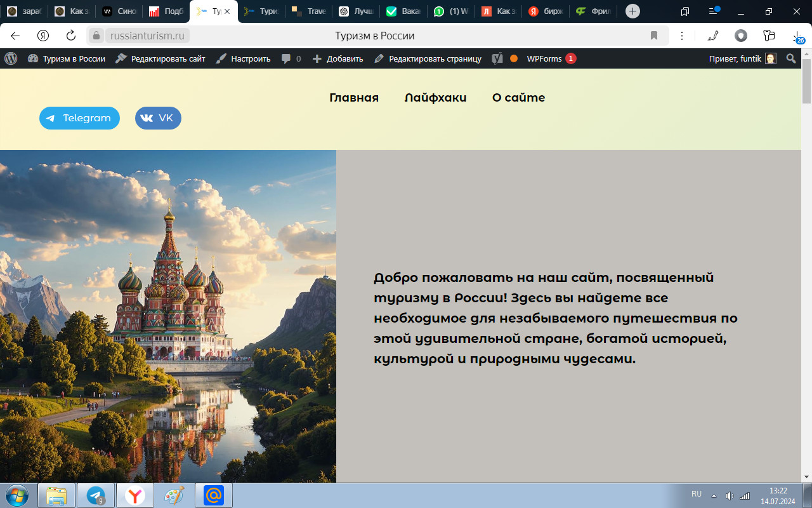Open 'Туризм в России' site dashboard link in admin bar

pyautogui.click(x=66, y=58)
